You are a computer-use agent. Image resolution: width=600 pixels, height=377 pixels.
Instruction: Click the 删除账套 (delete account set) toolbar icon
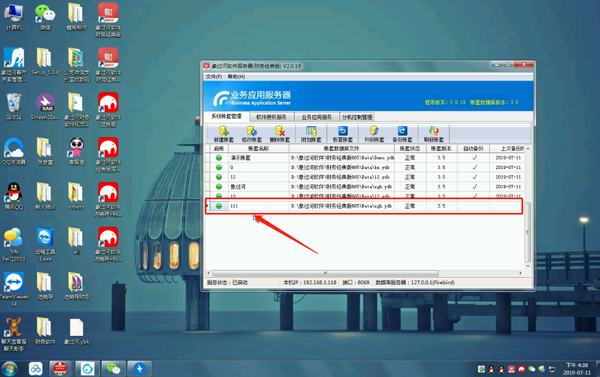(x=280, y=134)
